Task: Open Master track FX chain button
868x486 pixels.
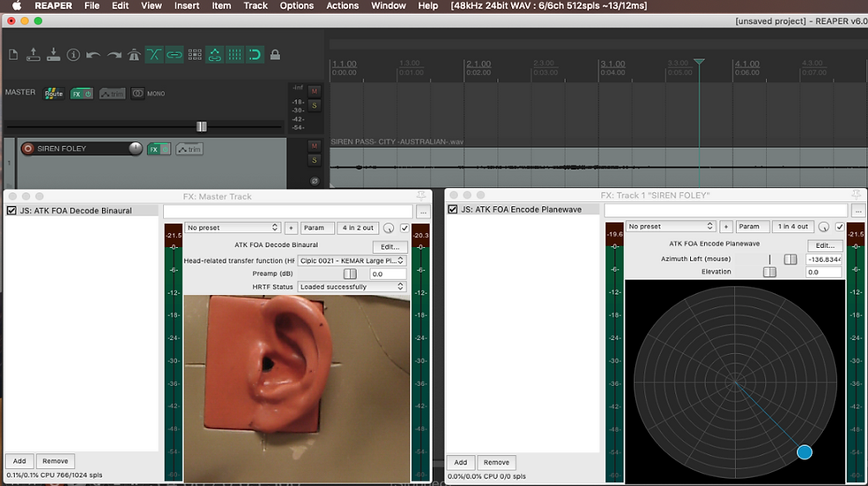Action: coord(76,94)
